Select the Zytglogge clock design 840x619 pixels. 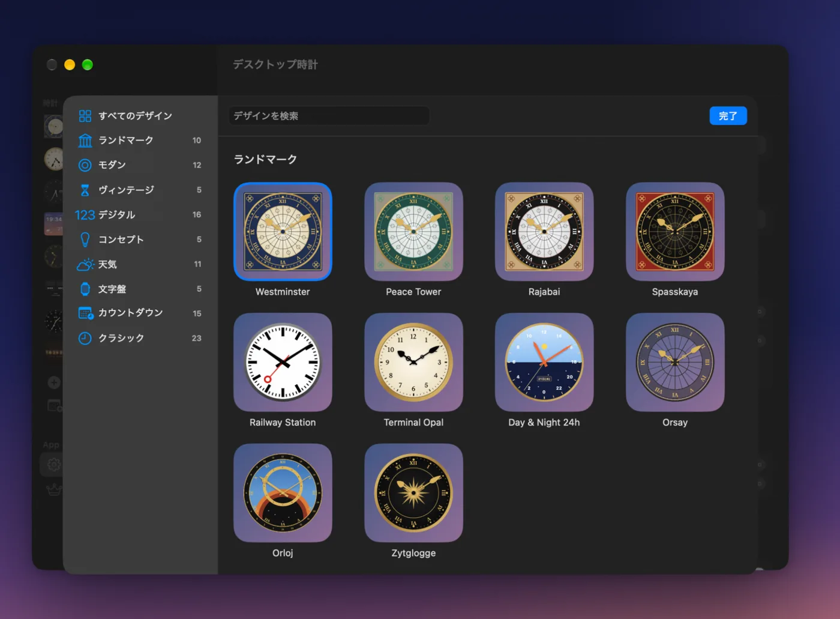tap(413, 493)
